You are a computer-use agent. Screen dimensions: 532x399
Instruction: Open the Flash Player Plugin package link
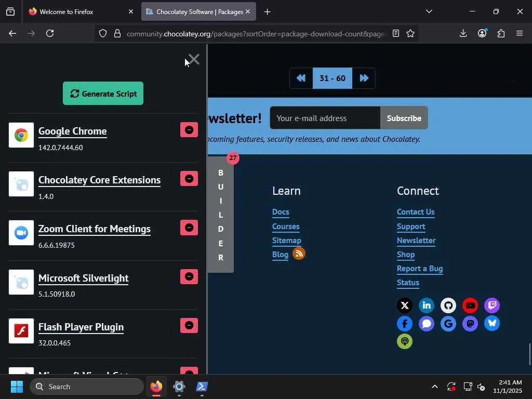81,327
